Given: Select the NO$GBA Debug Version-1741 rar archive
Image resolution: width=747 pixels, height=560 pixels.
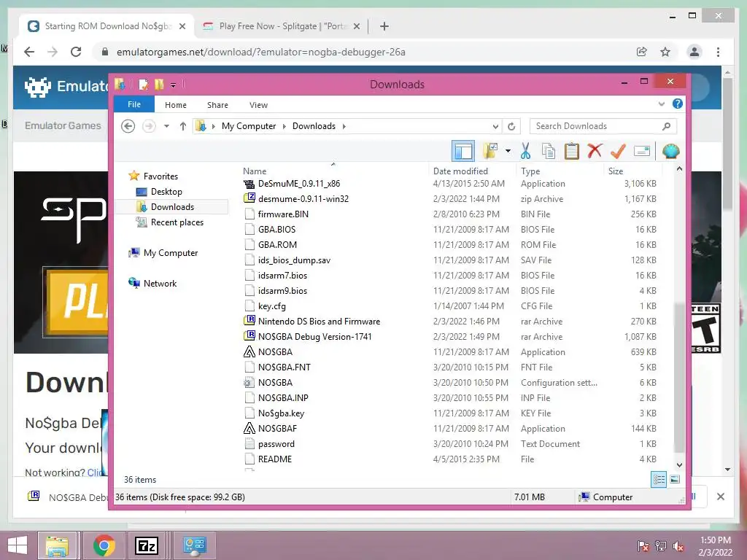Looking at the screenshot, I should point(314,337).
